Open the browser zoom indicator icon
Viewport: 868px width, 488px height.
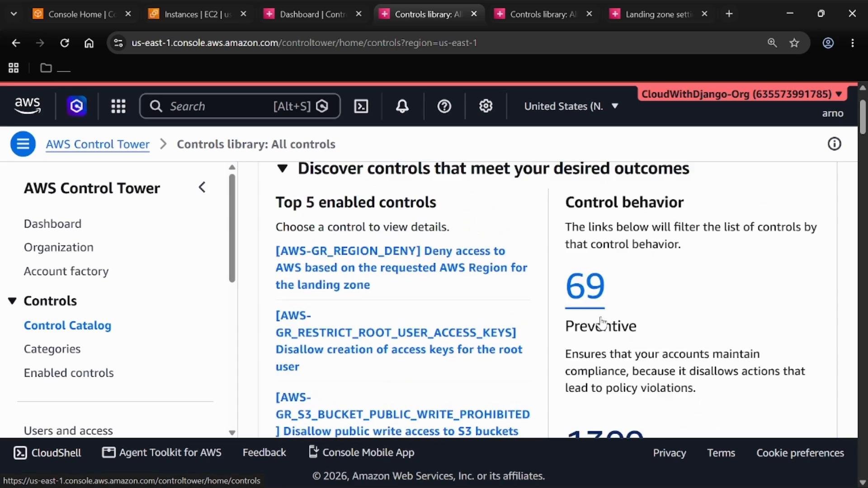coord(772,43)
